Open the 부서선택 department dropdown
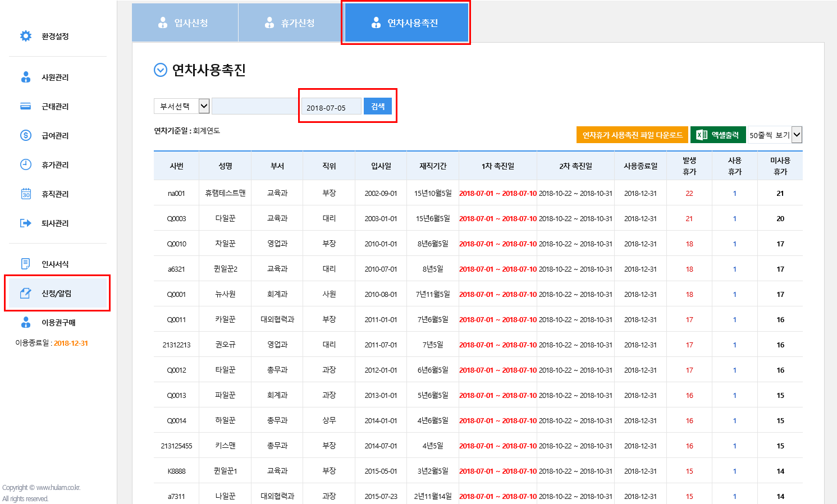 pyautogui.click(x=181, y=106)
